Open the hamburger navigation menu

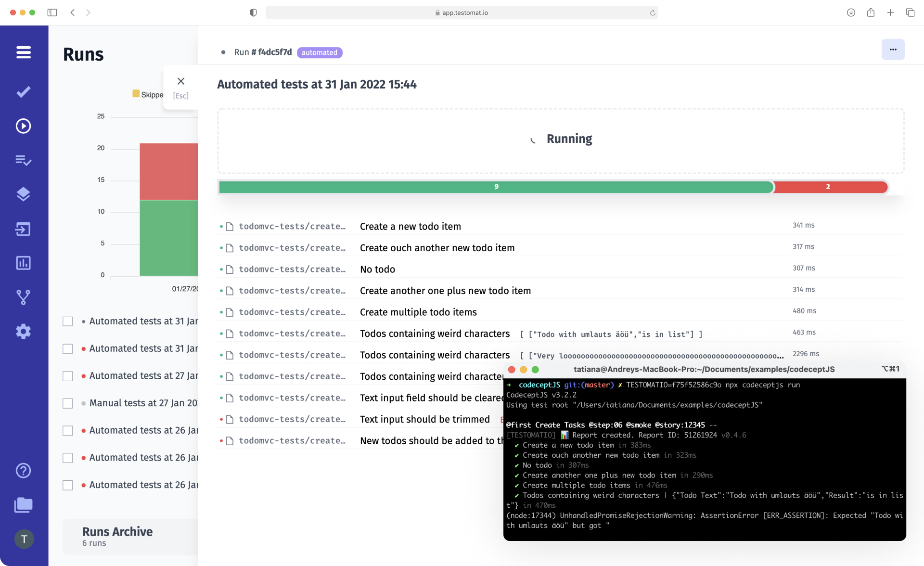pos(24,52)
